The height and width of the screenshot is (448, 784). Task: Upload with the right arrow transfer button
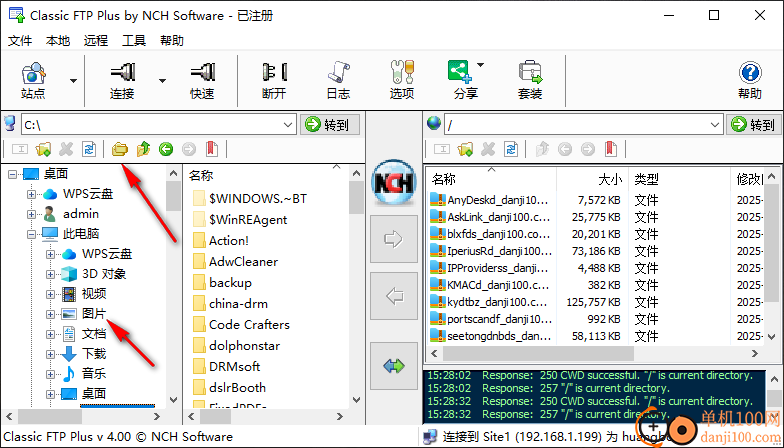pos(394,239)
